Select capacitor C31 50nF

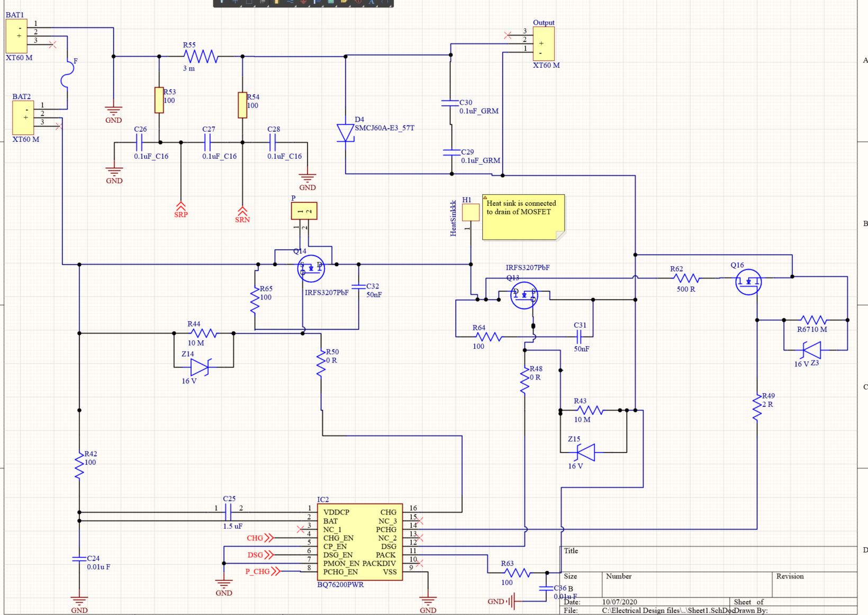click(579, 336)
